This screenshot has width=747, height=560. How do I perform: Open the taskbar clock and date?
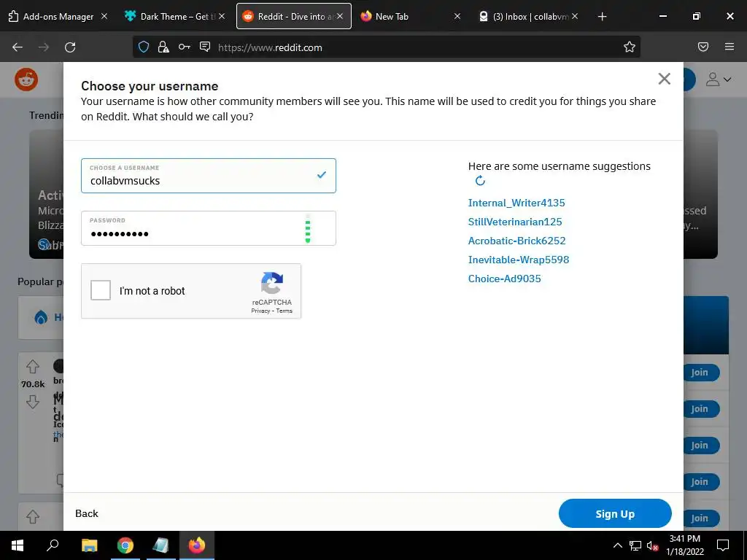[x=684, y=545]
